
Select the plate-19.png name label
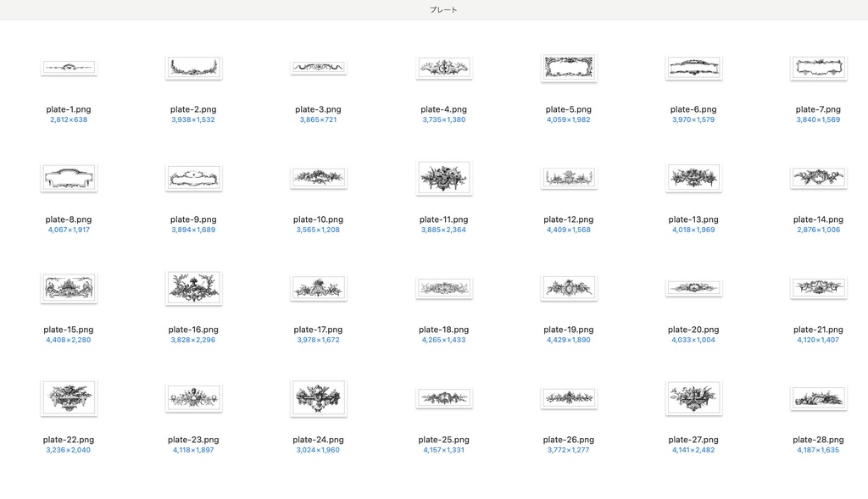pos(569,330)
